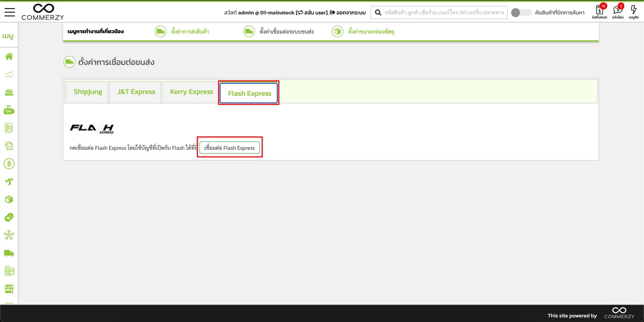Viewport: 644px width, 322px height.
Task: Open the lightning shortcut menu icon
Action: (x=633, y=11)
